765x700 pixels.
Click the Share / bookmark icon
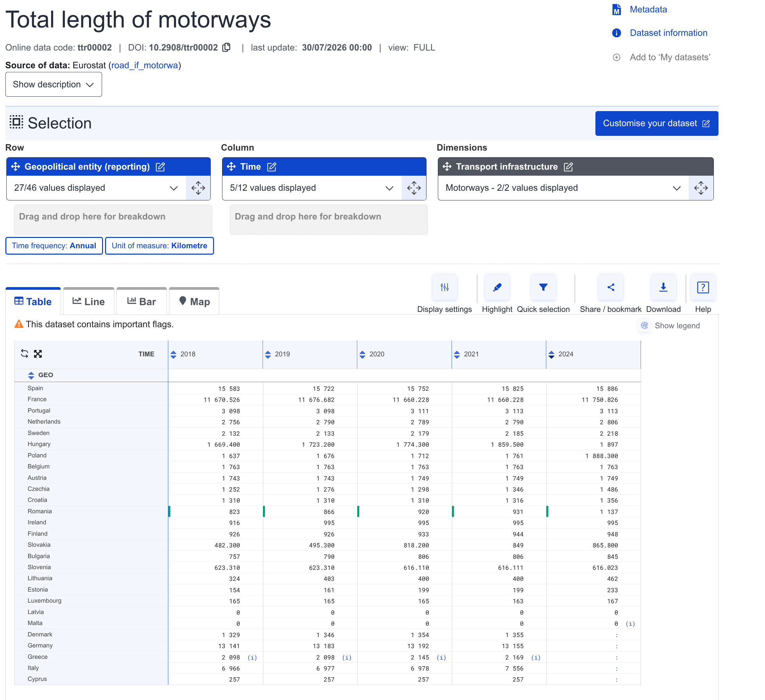pyautogui.click(x=610, y=287)
